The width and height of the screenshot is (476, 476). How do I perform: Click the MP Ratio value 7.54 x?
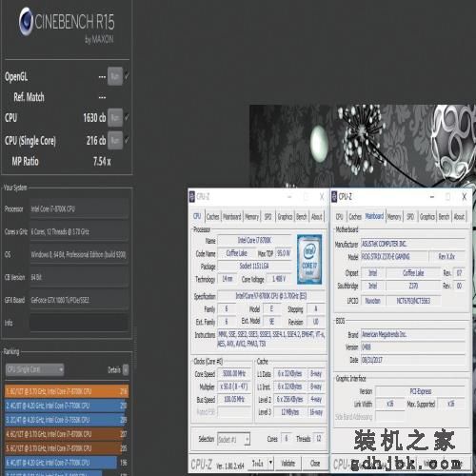click(x=102, y=162)
